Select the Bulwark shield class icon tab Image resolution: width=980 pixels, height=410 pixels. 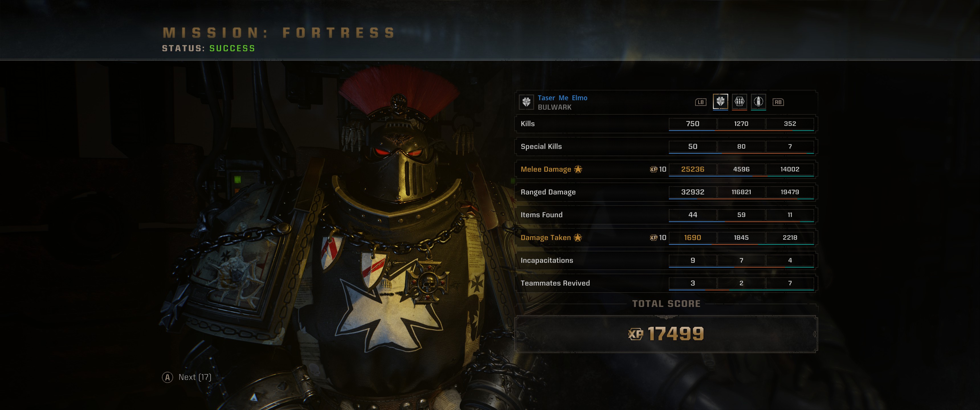click(x=720, y=102)
